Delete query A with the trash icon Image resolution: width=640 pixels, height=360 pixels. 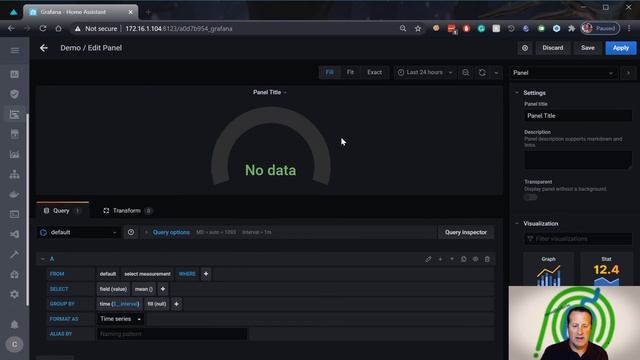click(487, 259)
